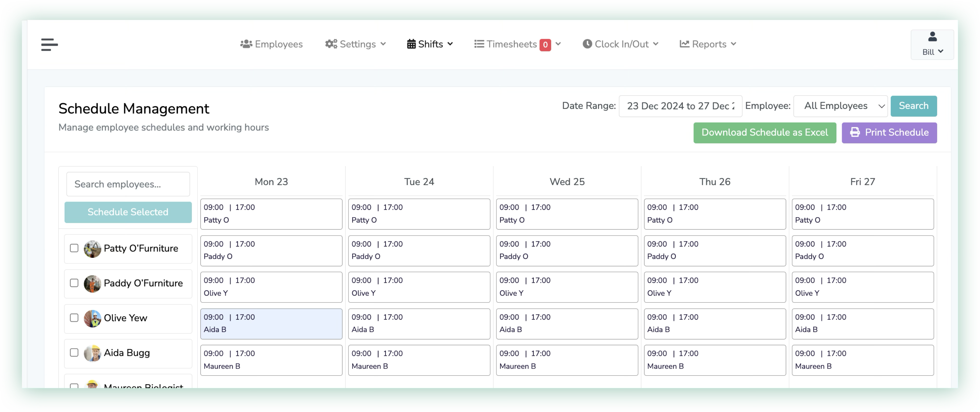The height and width of the screenshot is (412, 980).
Task: Click the Employees group icon
Action: pyautogui.click(x=246, y=44)
